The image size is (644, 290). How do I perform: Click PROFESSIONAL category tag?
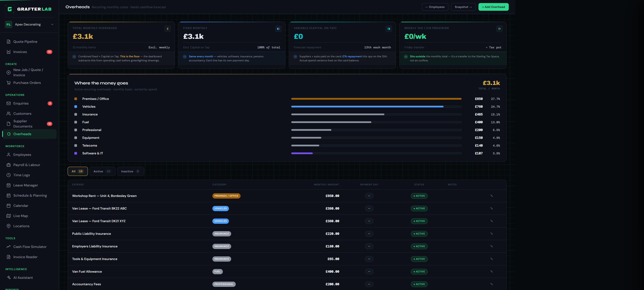click(224, 284)
